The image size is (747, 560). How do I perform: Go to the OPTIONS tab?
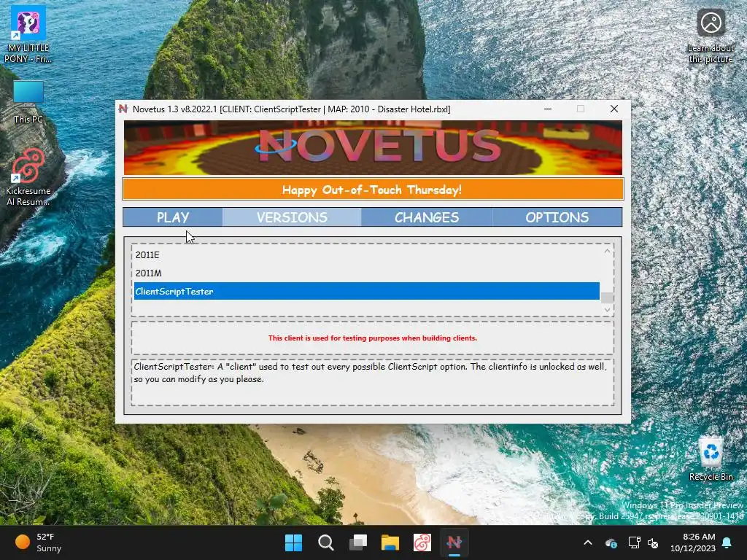pyautogui.click(x=557, y=217)
